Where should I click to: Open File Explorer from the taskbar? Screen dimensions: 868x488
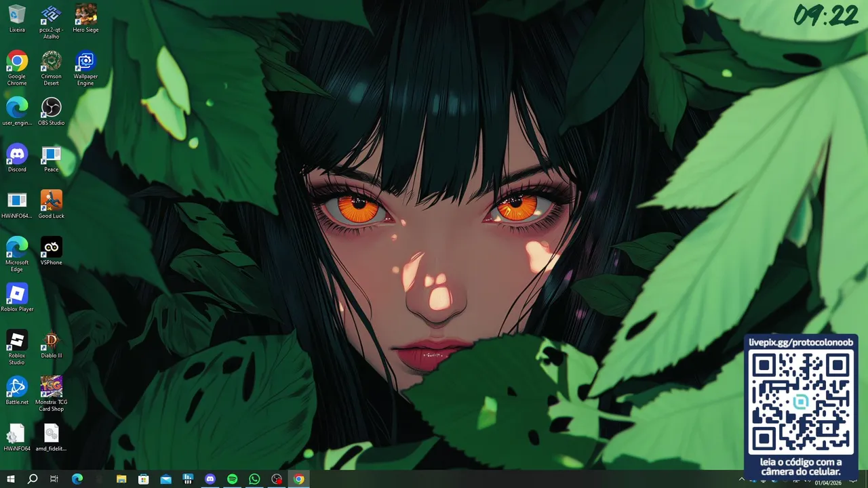tap(121, 479)
